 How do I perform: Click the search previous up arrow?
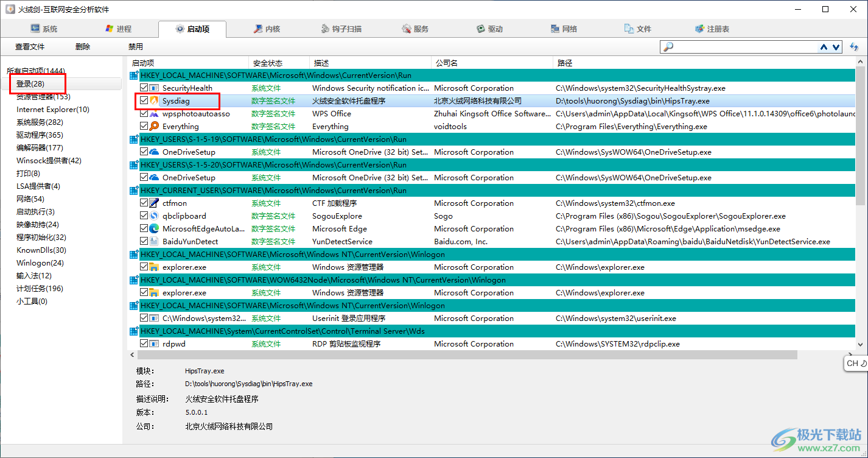(824, 47)
